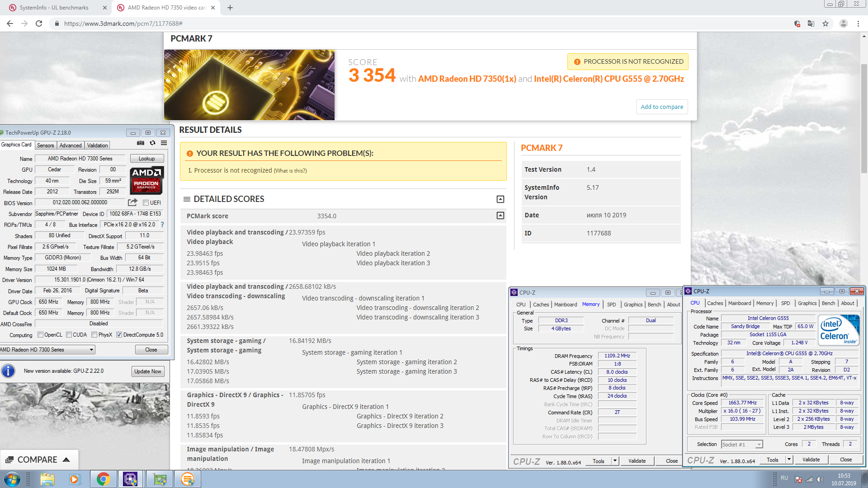The image size is (868, 488).
Task: Close the SystemInfo - UL benchmarks tab
Action: coord(104,8)
